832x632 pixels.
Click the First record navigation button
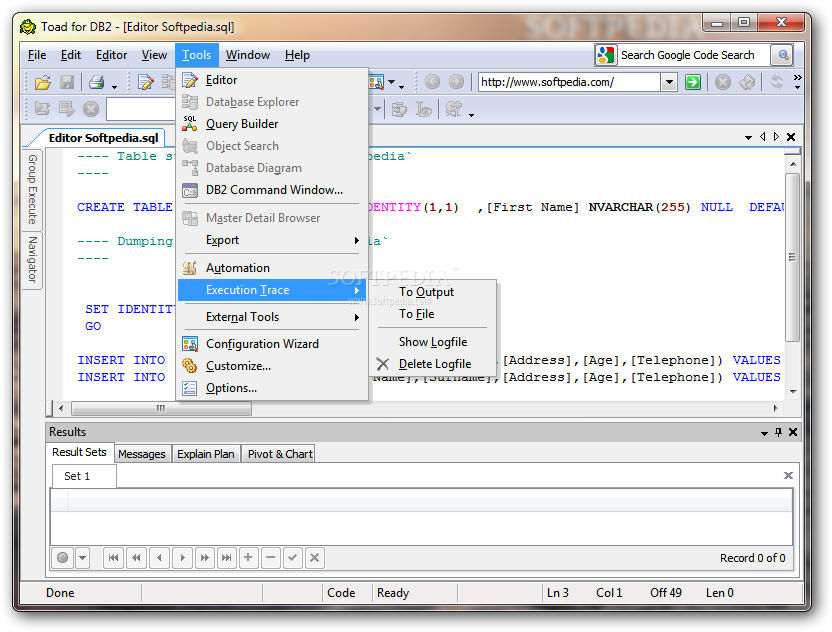[114, 558]
